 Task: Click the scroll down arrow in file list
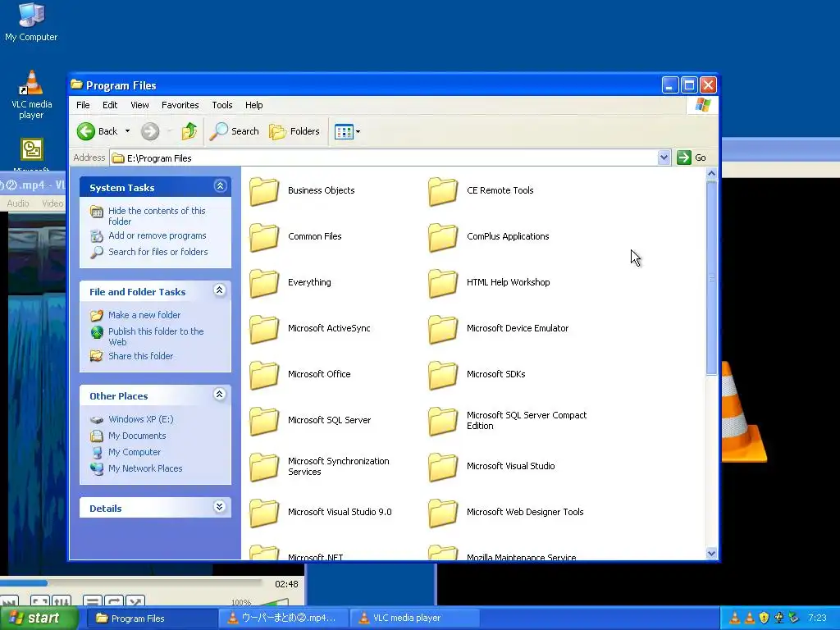tap(711, 554)
